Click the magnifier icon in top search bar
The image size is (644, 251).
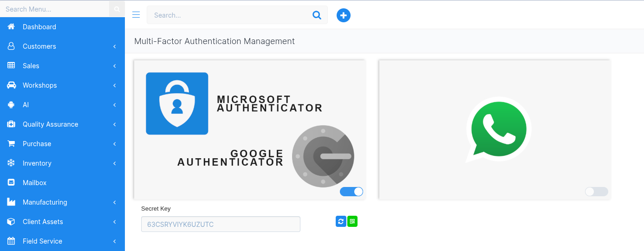pos(317,15)
